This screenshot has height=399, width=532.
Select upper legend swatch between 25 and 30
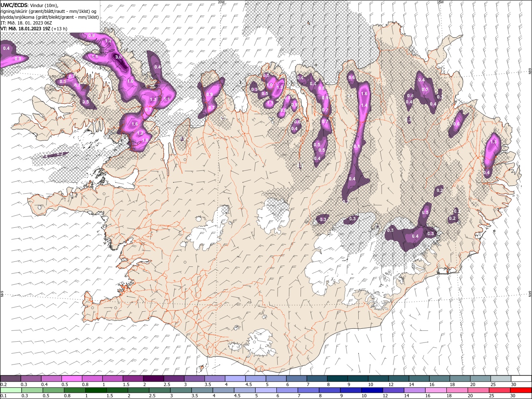[501, 379]
